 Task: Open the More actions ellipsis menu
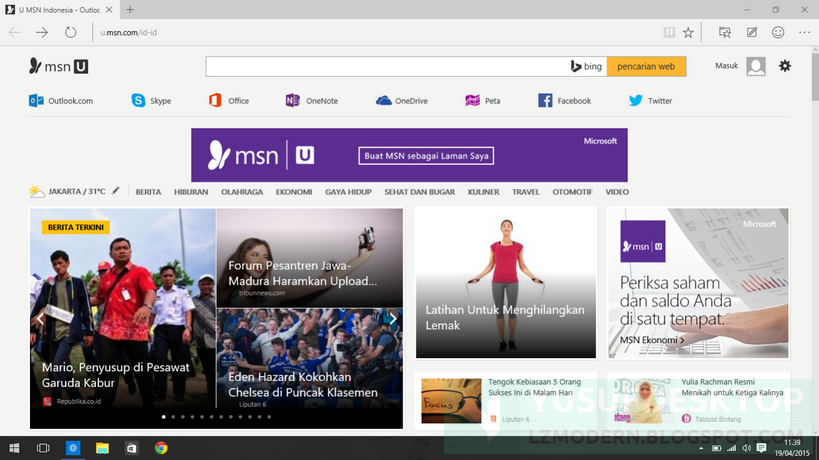(804, 32)
